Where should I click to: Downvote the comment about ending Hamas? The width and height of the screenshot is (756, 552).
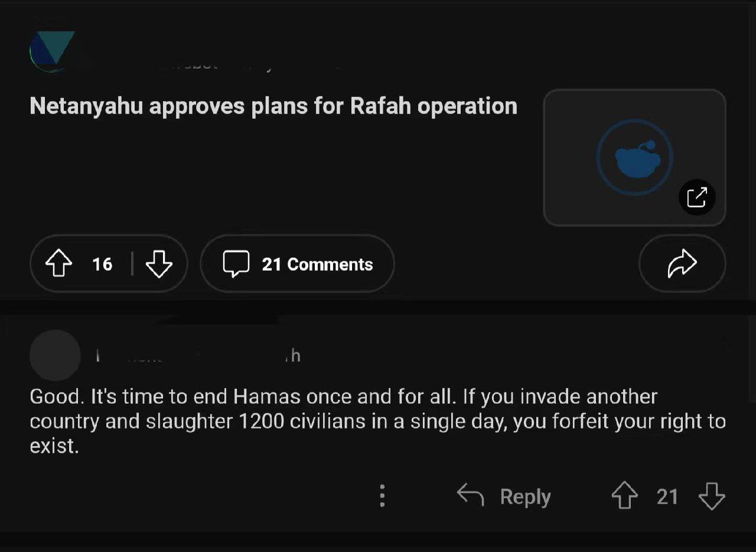[711, 496]
